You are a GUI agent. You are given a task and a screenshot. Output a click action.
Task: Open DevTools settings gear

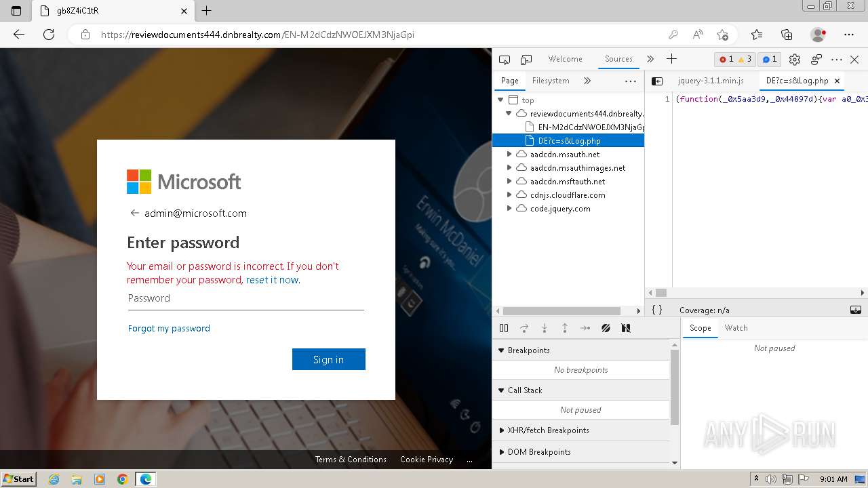coord(795,60)
